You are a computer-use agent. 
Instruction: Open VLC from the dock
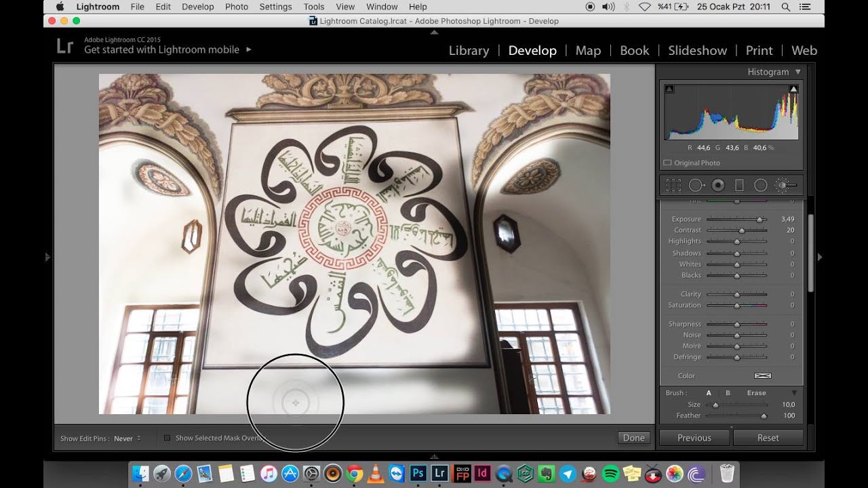pyautogui.click(x=375, y=473)
